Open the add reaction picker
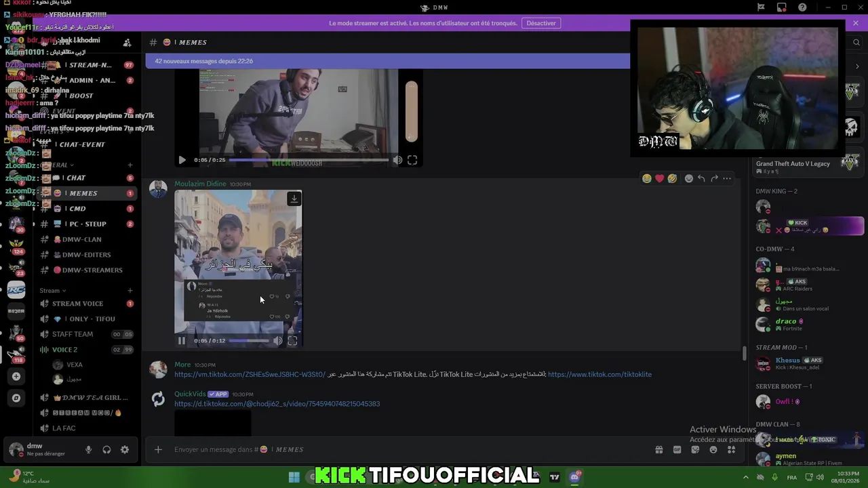This screenshot has width=868, height=488. 688,178
